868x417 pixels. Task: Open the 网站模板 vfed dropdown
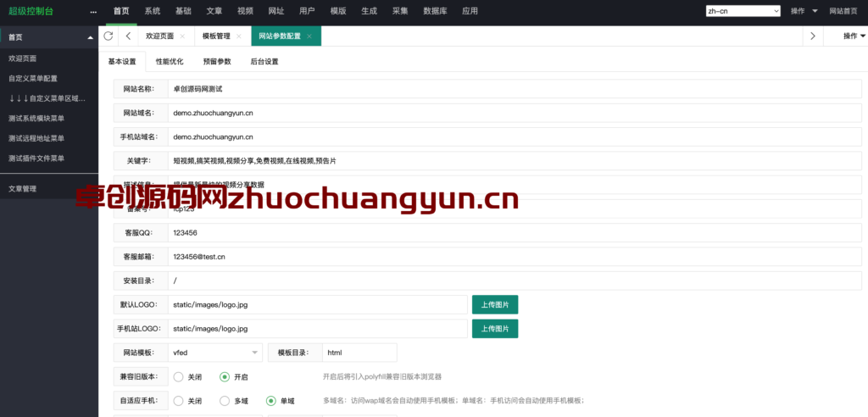point(214,353)
